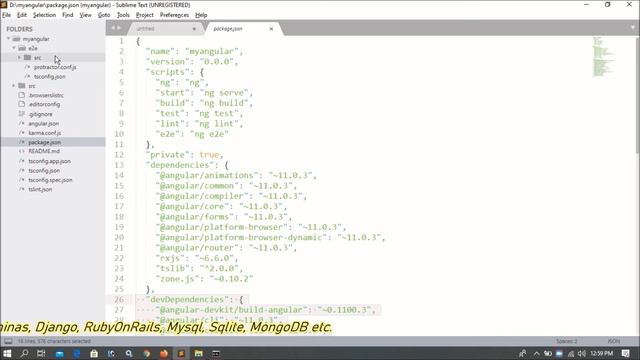Open the Preferences menu

(174, 15)
